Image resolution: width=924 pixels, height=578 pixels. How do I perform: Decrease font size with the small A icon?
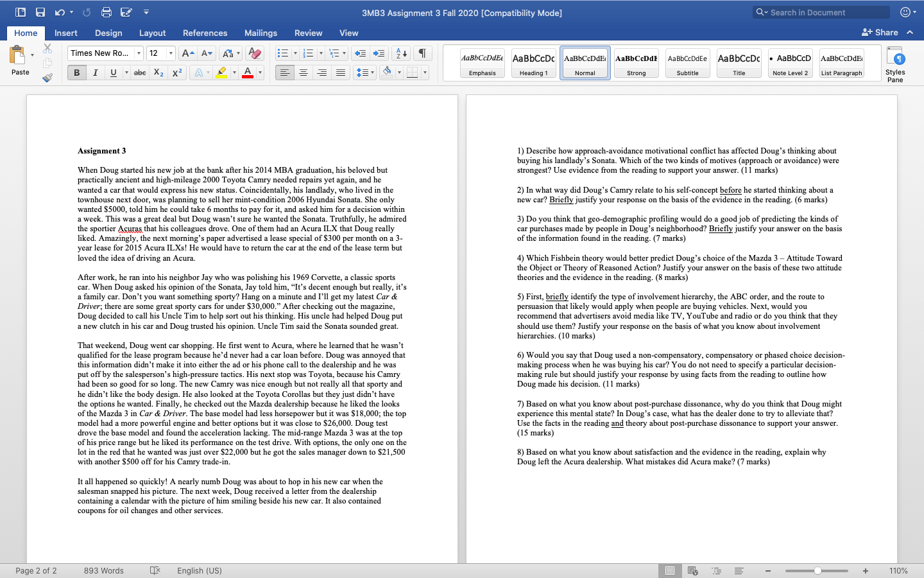pyautogui.click(x=207, y=53)
